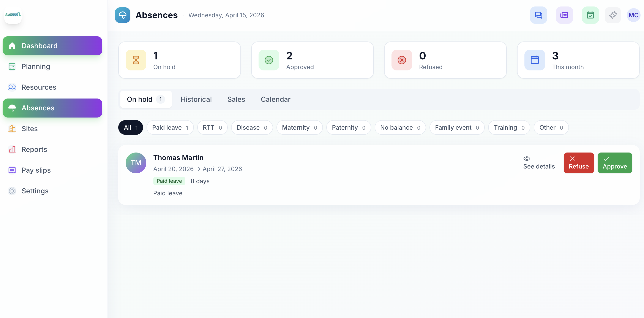Open the AI sparkles assistant icon
This screenshot has height=318, width=644.
(x=613, y=15)
